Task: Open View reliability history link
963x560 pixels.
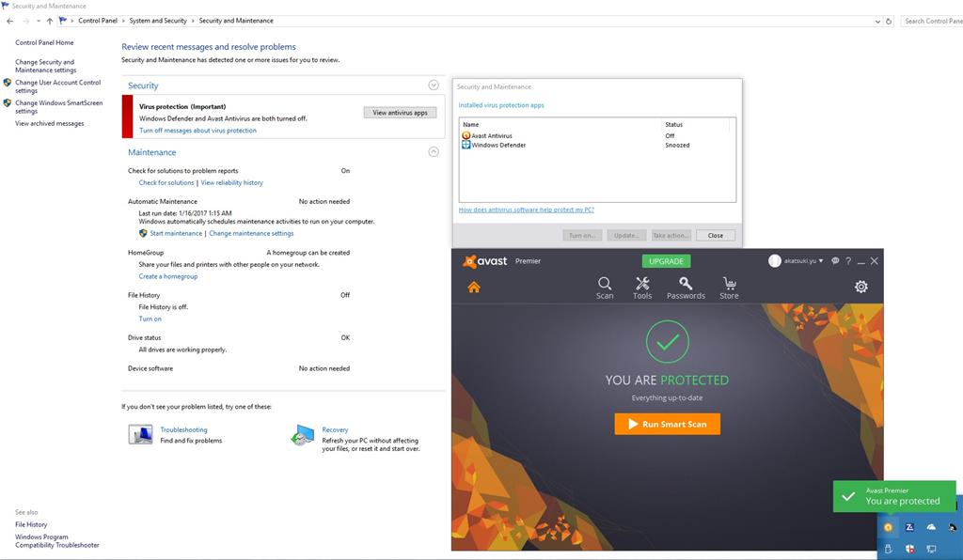Action: (x=231, y=183)
